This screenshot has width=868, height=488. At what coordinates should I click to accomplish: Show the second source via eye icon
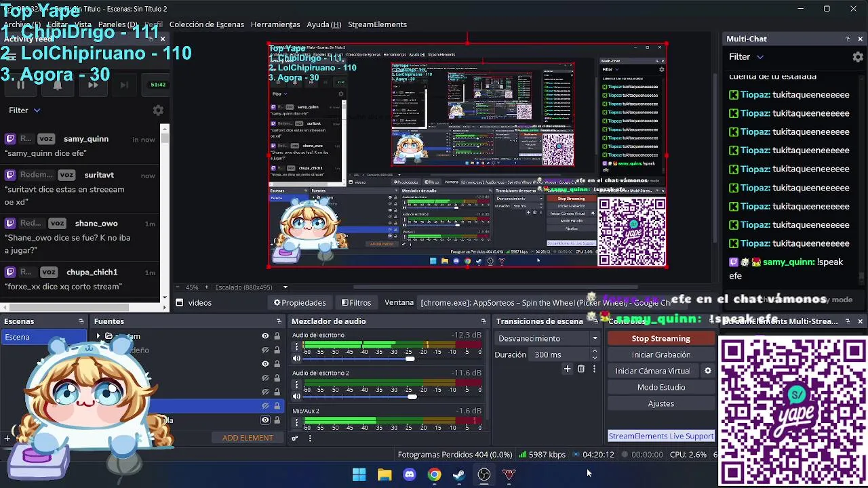coord(265,350)
